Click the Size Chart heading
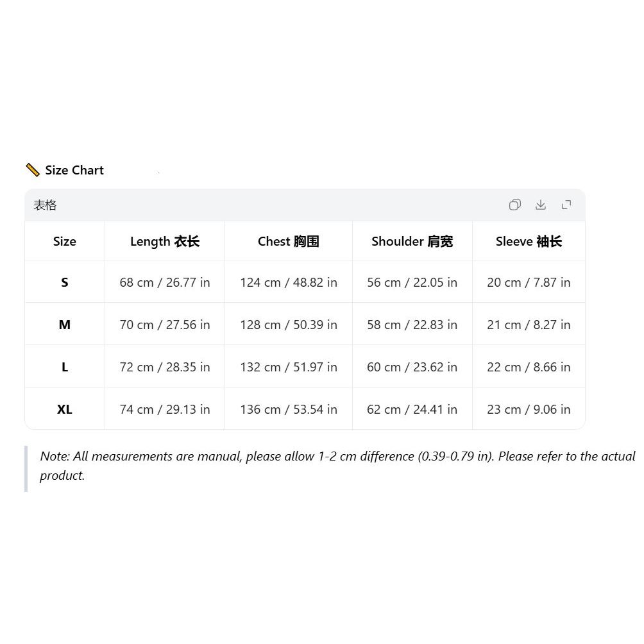The height and width of the screenshot is (644, 644). (74, 170)
